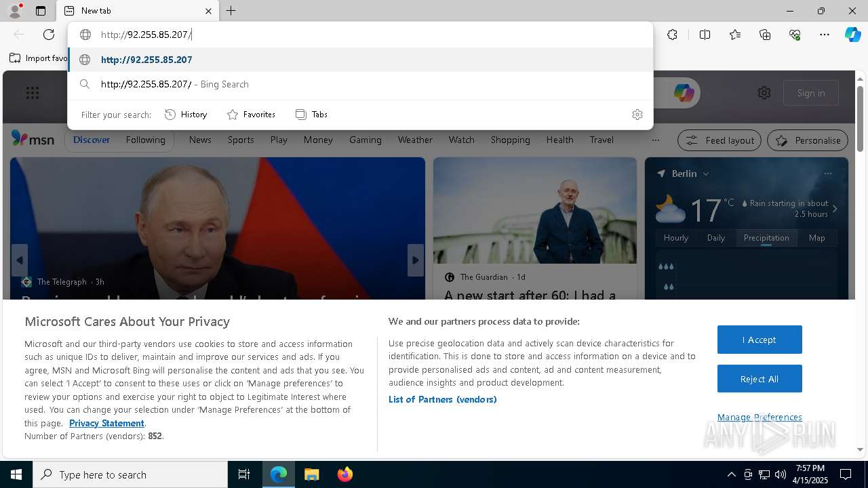Filter suggestions by Tabs
868x488 pixels.
point(311,115)
